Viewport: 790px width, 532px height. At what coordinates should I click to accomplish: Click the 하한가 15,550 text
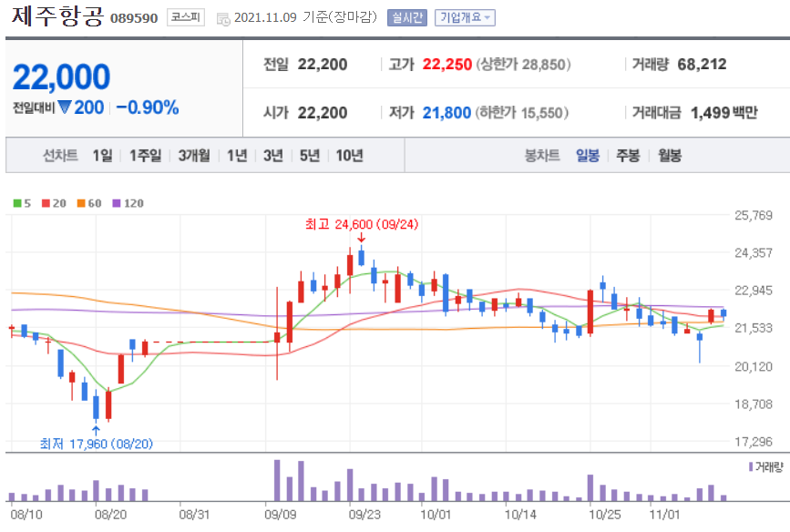(522, 113)
